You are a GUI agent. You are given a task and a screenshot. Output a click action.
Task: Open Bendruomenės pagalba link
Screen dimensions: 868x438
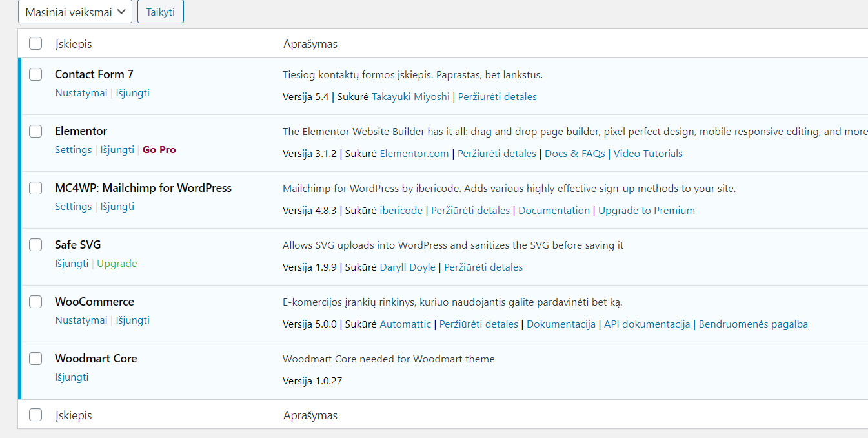click(753, 324)
